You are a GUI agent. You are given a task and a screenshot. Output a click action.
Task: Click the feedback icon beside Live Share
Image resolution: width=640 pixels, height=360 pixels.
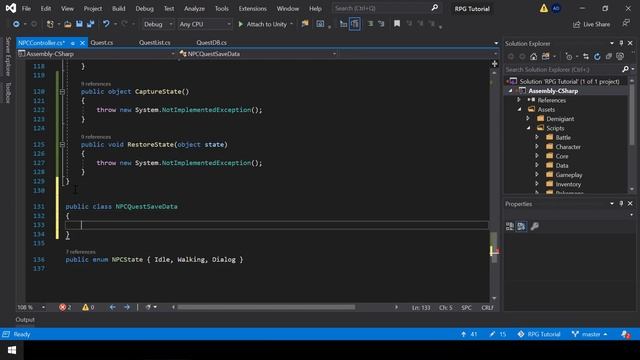click(x=626, y=24)
